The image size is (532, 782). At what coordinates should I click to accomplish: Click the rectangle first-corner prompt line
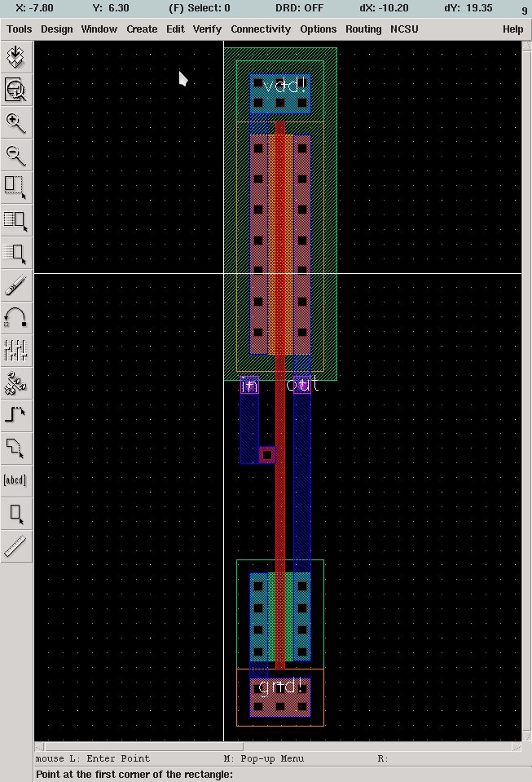pos(134,775)
